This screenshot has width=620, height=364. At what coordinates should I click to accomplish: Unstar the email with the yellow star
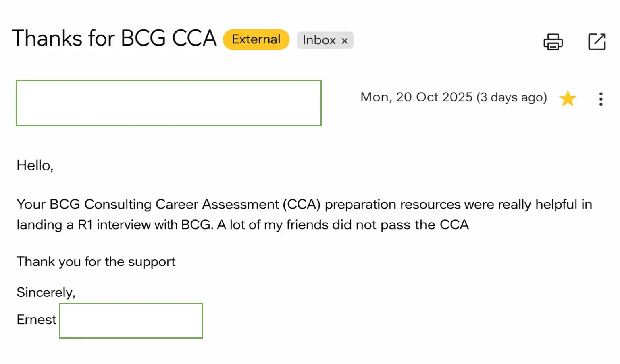click(x=568, y=98)
